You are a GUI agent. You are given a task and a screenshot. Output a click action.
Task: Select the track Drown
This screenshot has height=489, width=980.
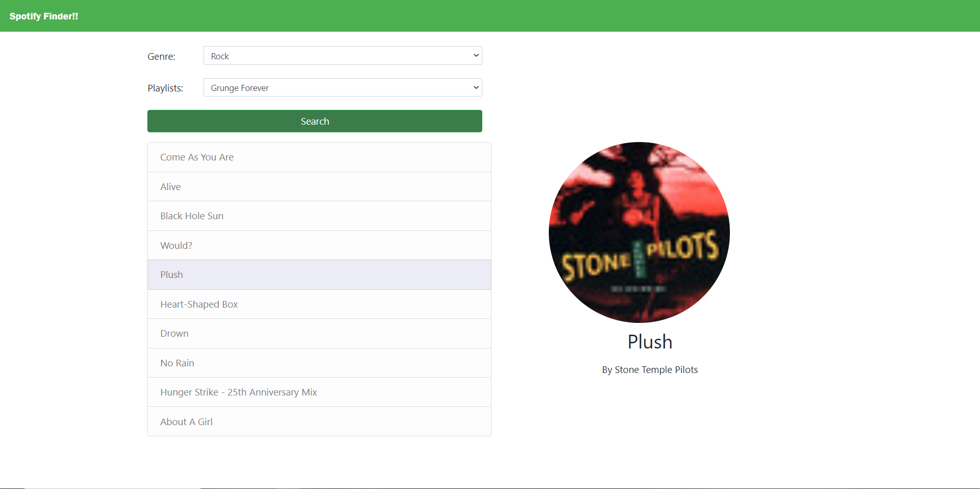[x=319, y=334]
